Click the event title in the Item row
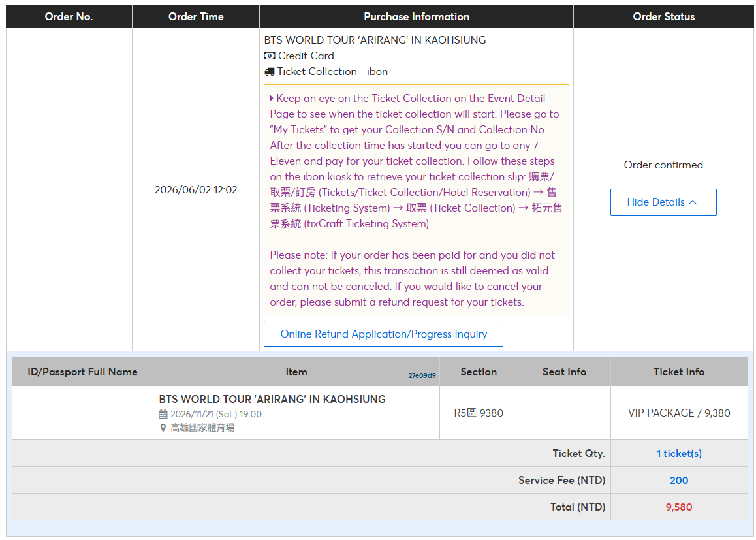The width and height of the screenshot is (756, 540). pos(272,399)
